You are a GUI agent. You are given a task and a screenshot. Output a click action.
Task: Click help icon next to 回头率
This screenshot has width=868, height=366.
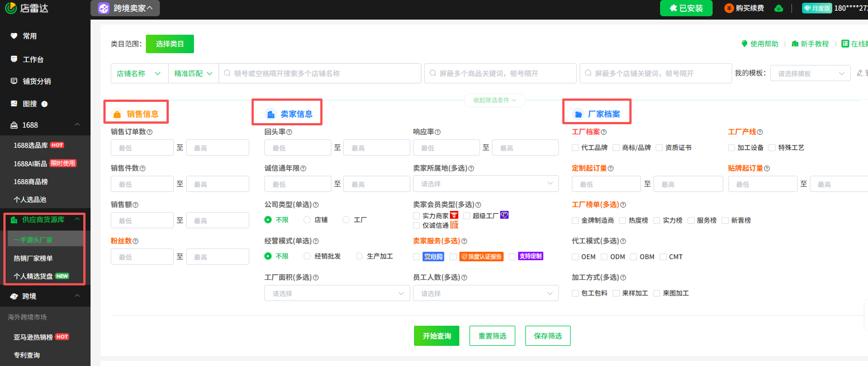tap(289, 133)
